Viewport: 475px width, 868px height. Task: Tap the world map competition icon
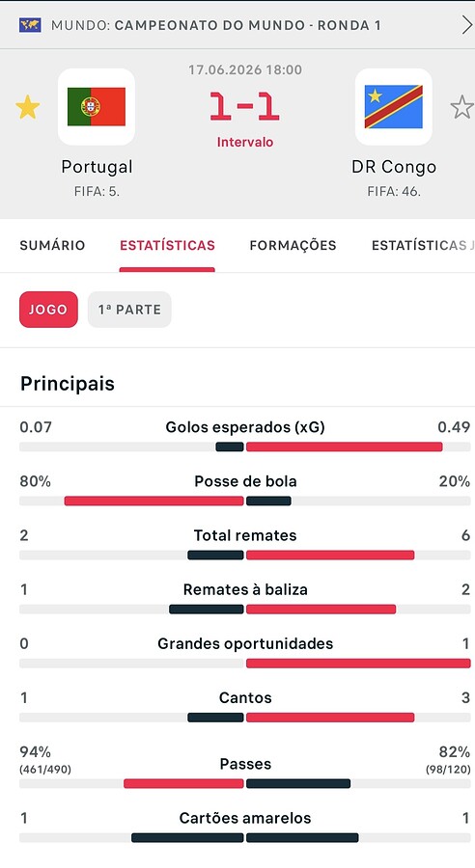[30, 25]
